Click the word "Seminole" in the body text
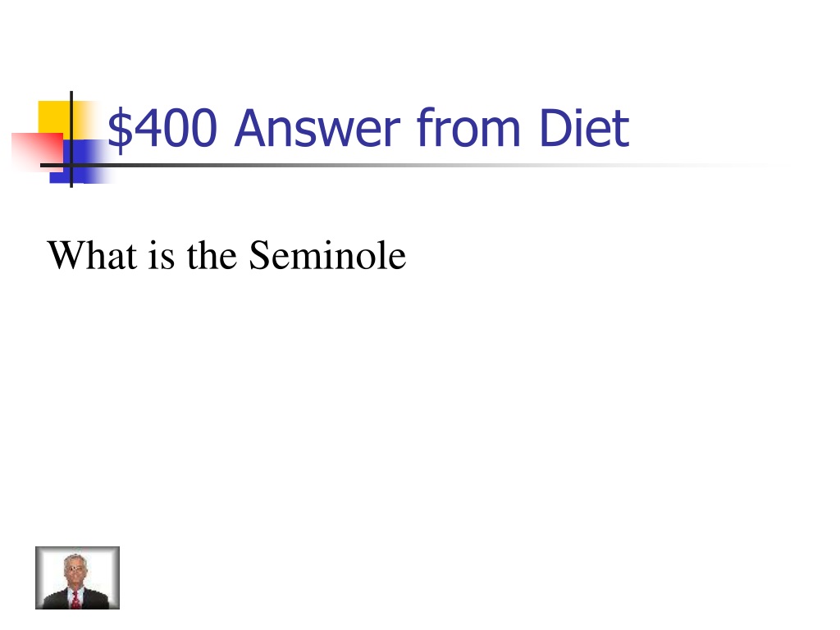The height and width of the screenshot is (630, 840). click(x=327, y=254)
